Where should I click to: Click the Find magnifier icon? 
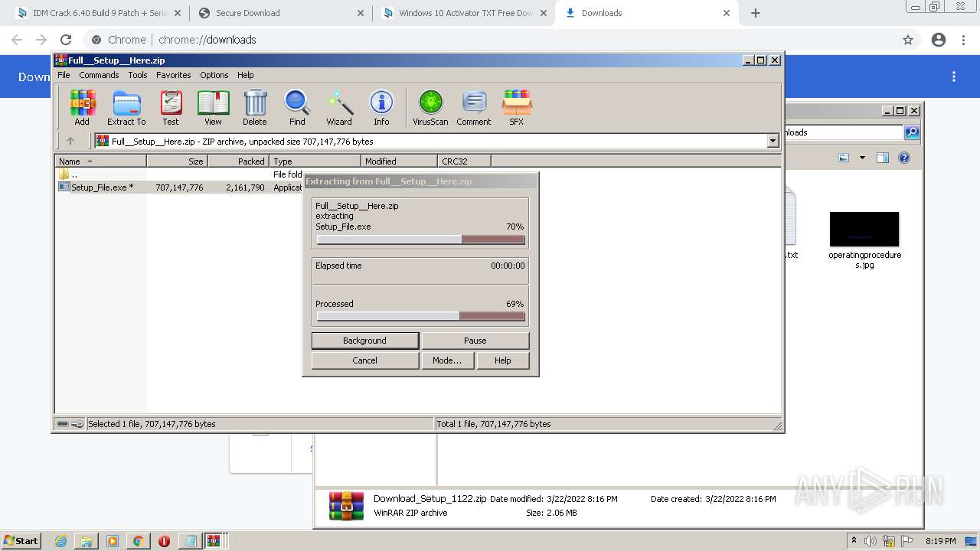pyautogui.click(x=297, y=107)
